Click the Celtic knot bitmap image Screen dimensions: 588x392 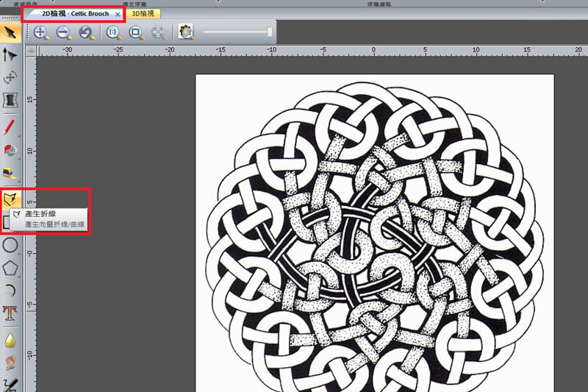375,233
